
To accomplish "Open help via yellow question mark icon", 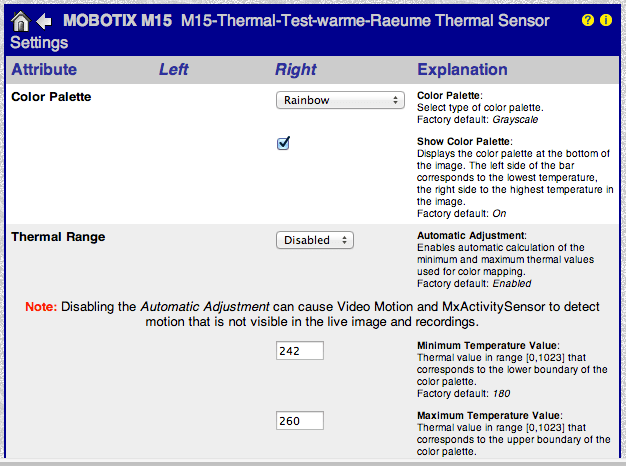I will tap(588, 20).
